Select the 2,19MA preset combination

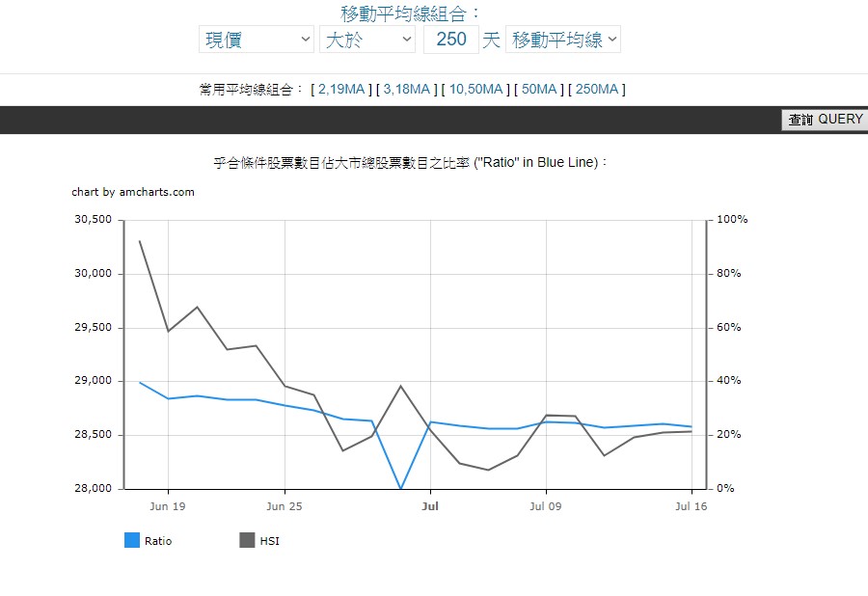pos(341,90)
